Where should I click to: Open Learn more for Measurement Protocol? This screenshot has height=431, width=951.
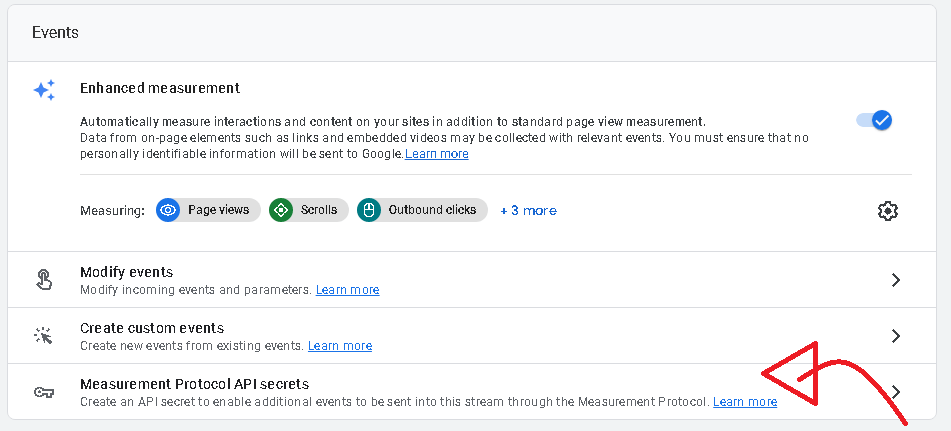[x=745, y=401]
